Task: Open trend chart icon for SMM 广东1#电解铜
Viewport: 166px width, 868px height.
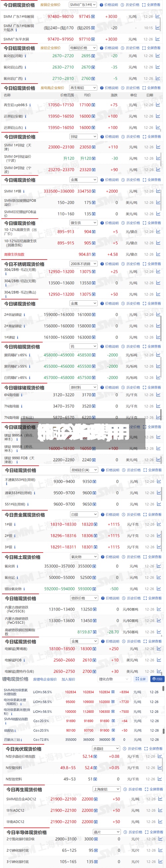Action: click(x=158, y=16)
